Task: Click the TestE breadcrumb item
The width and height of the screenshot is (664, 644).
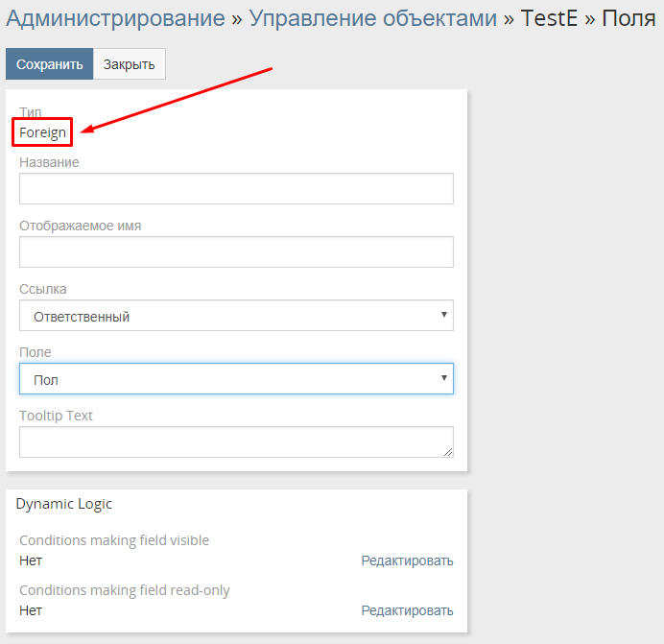Action: point(549,18)
